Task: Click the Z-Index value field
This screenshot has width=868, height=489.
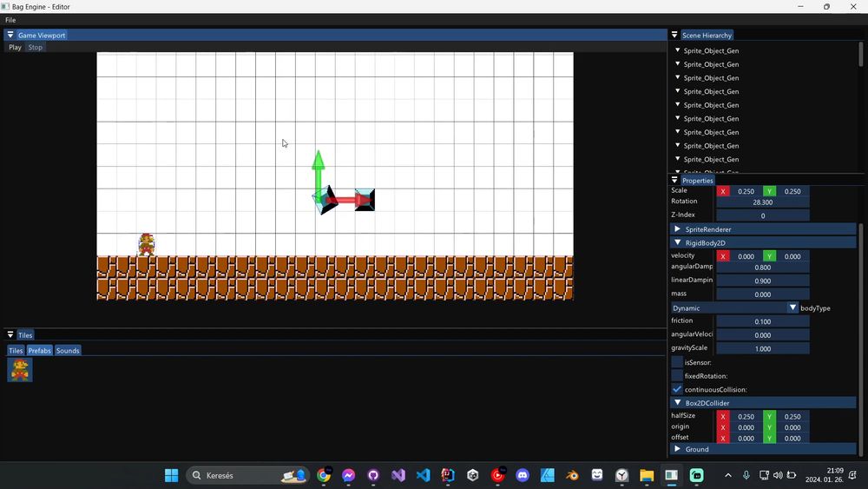Action: click(763, 215)
